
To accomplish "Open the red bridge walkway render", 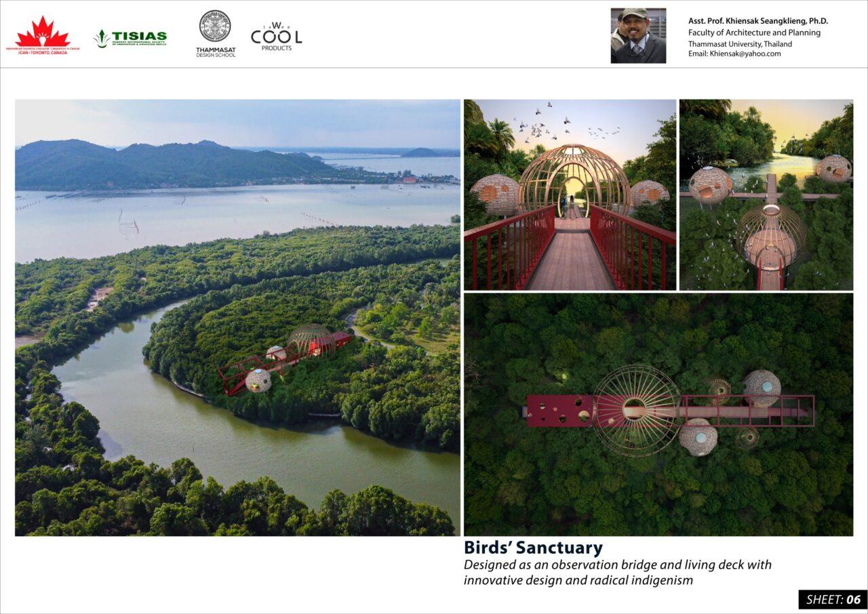I will [570, 195].
